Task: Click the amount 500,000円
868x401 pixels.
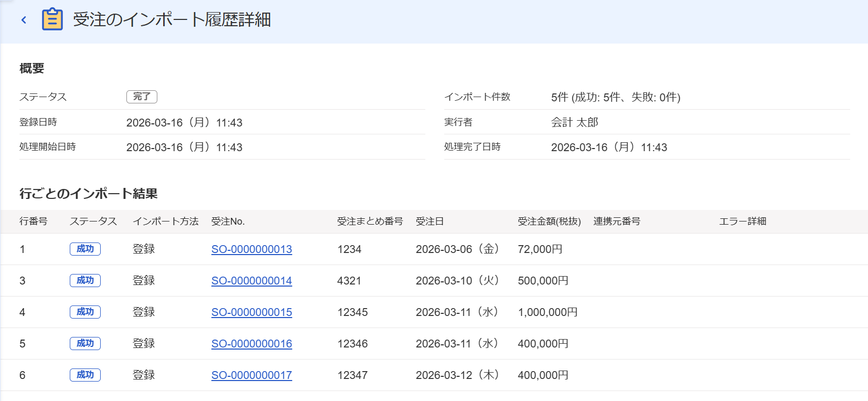Action: click(543, 281)
